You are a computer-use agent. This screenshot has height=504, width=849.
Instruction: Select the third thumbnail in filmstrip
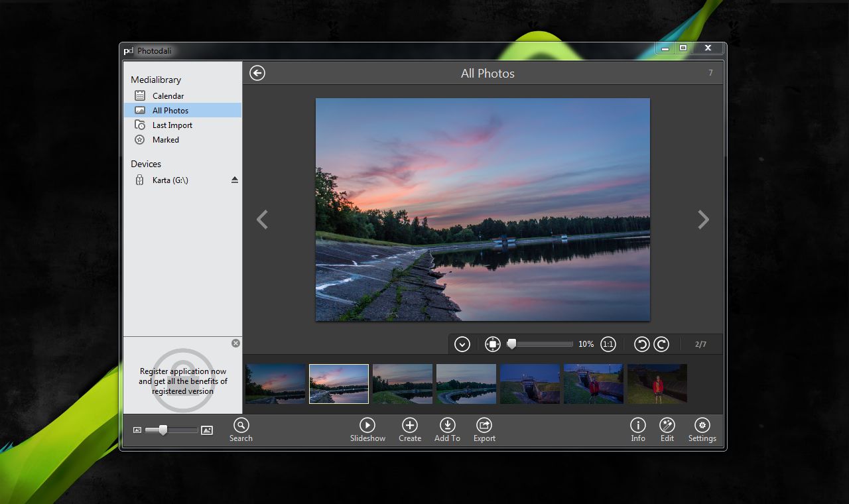403,383
